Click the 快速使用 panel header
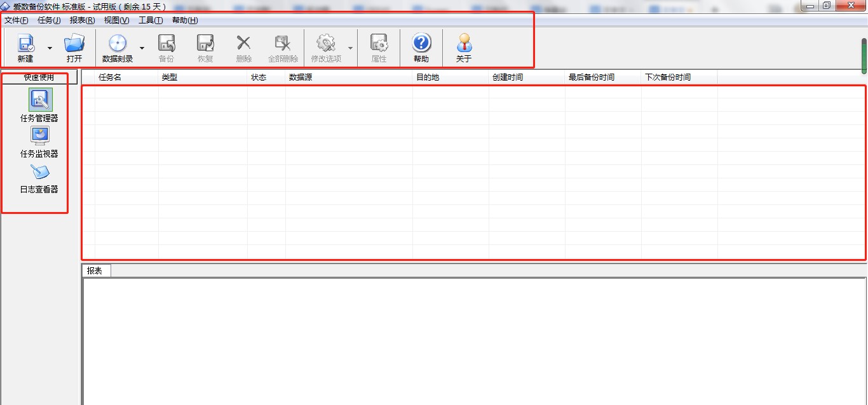This screenshot has width=868, height=405. coord(39,77)
